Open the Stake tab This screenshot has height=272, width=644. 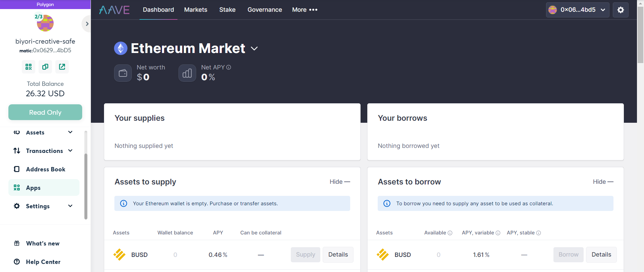[x=227, y=10]
